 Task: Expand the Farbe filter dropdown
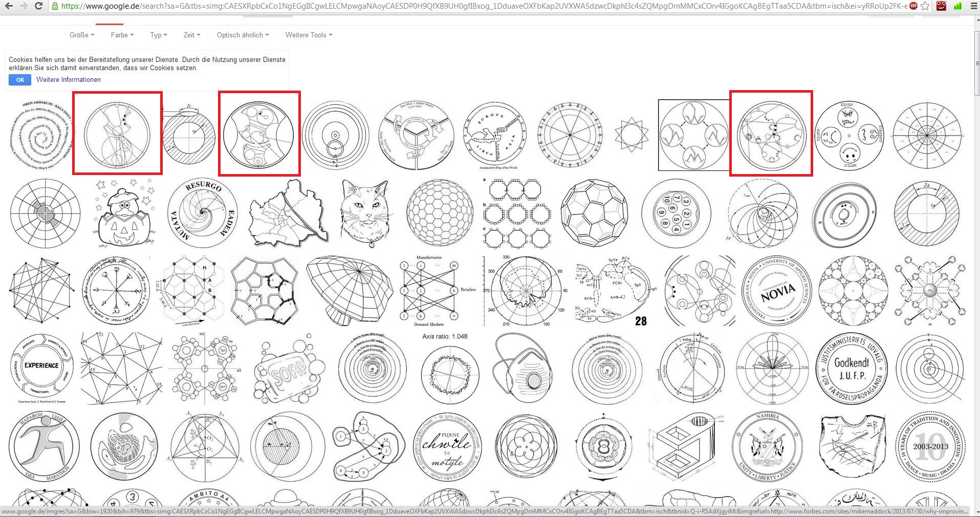coord(122,35)
